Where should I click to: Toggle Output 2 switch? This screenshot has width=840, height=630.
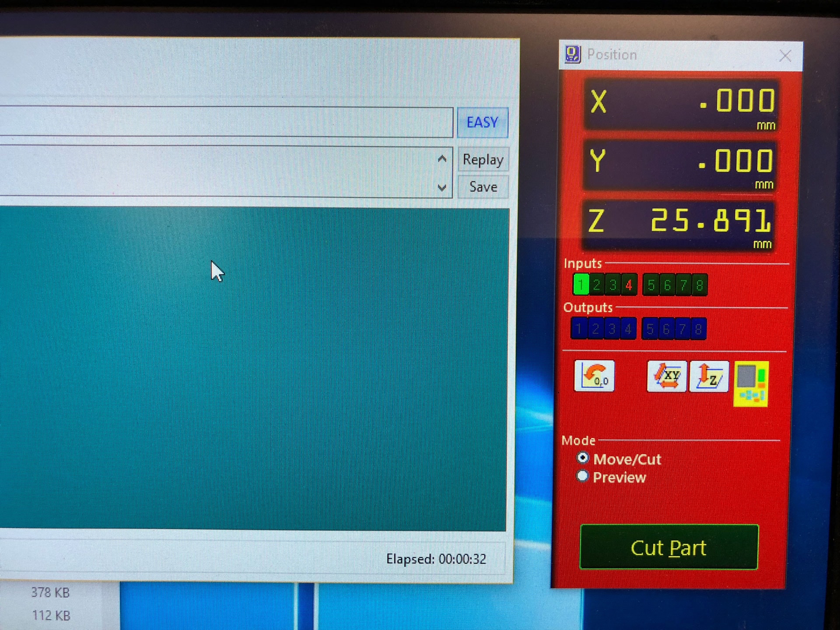[x=595, y=329]
